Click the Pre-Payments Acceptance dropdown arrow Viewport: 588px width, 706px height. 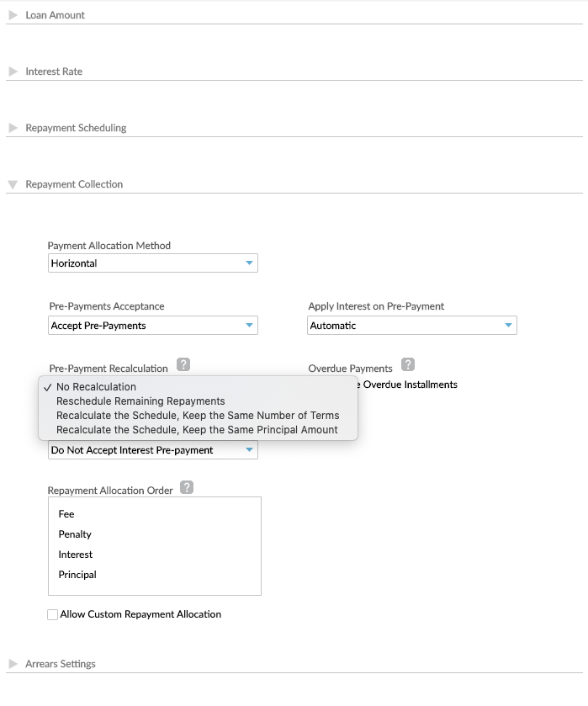250,325
